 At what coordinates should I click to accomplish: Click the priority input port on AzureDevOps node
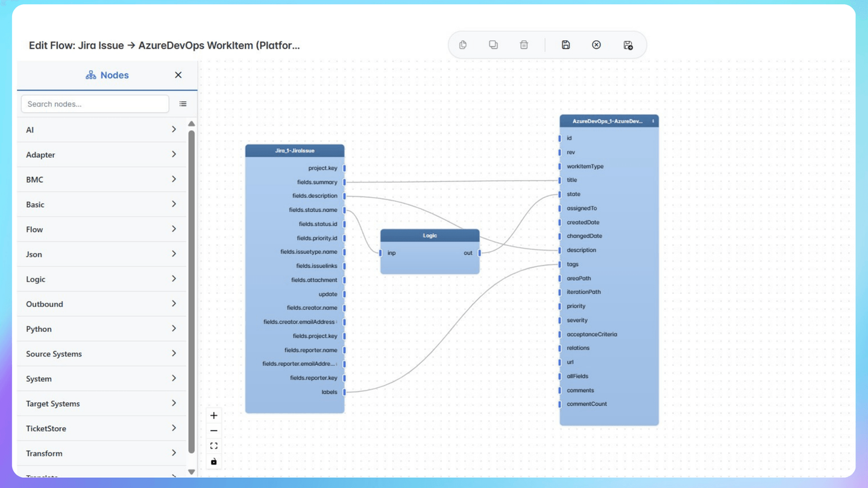coord(560,306)
